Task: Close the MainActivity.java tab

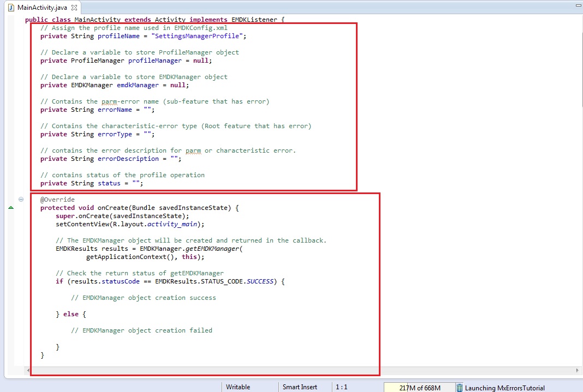Action: [75, 8]
